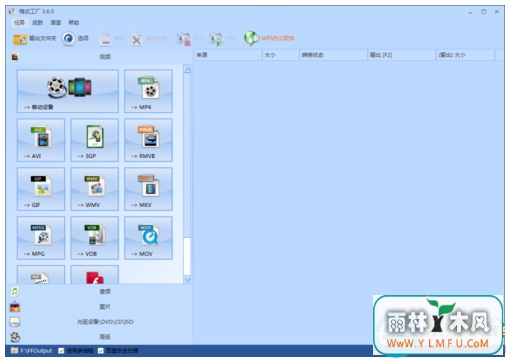Open the Output Folder toolbar button
The width and height of the screenshot is (508, 360).
click(x=34, y=39)
